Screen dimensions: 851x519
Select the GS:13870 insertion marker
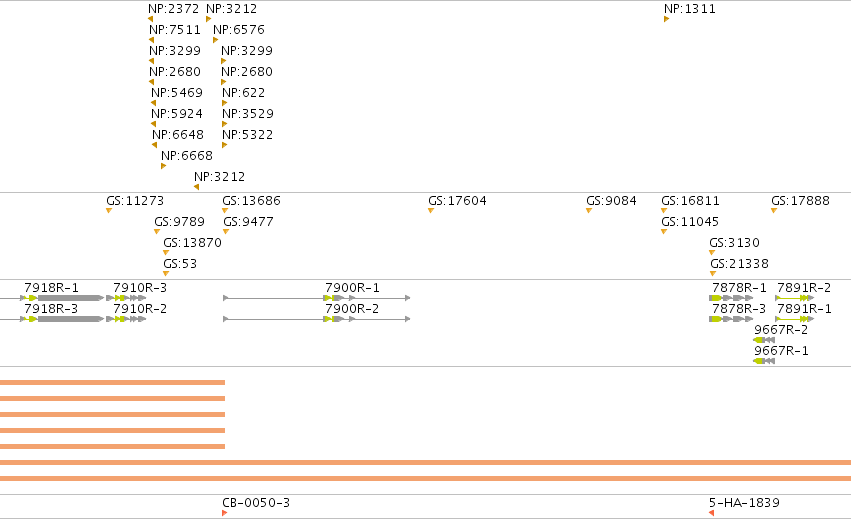[x=166, y=252]
